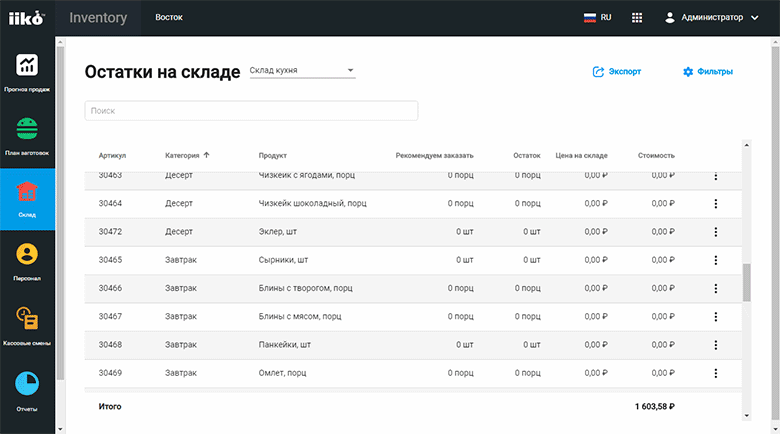Click the Поиск search field

(251, 111)
